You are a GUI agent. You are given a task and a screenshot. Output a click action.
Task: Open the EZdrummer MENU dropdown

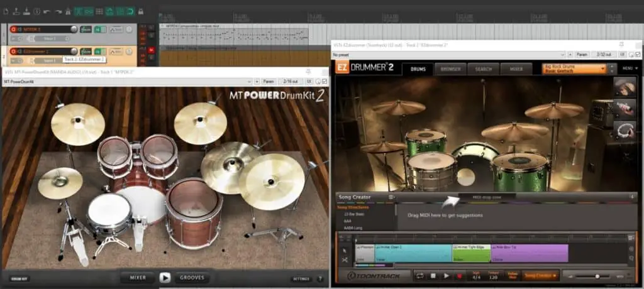tap(630, 68)
